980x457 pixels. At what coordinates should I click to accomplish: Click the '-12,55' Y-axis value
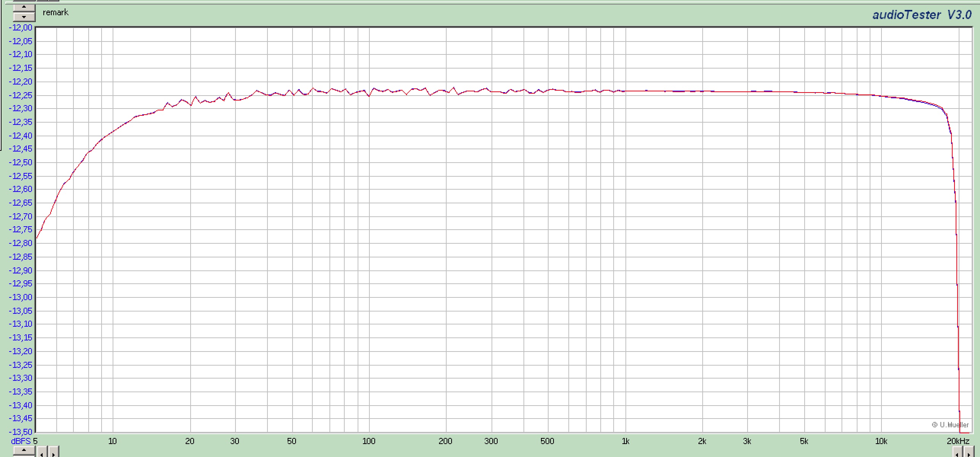point(21,176)
